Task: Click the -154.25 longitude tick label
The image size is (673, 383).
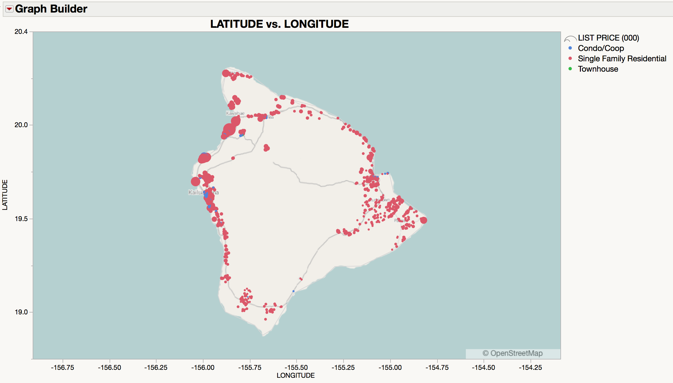Action: pos(530,368)
